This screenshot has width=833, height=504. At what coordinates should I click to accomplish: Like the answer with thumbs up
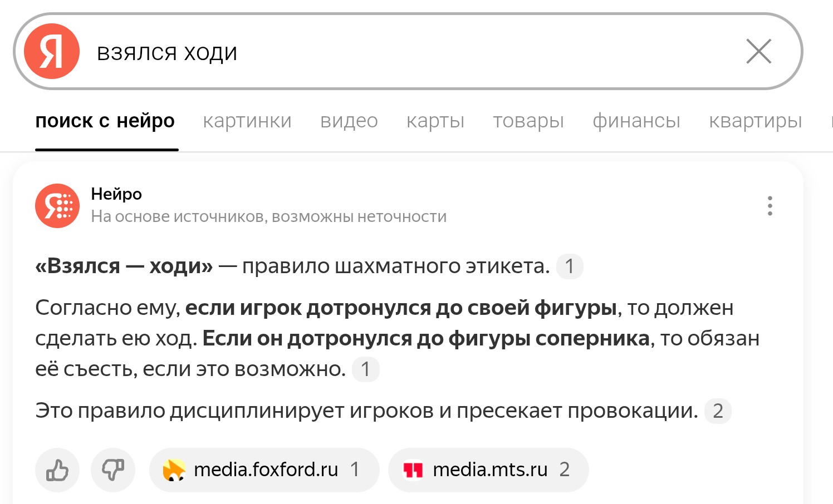coord(57,470)
